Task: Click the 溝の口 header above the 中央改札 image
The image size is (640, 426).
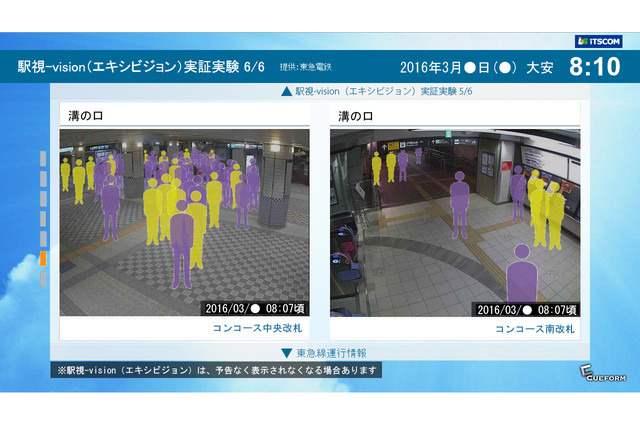Action: (x=86, y=116)
